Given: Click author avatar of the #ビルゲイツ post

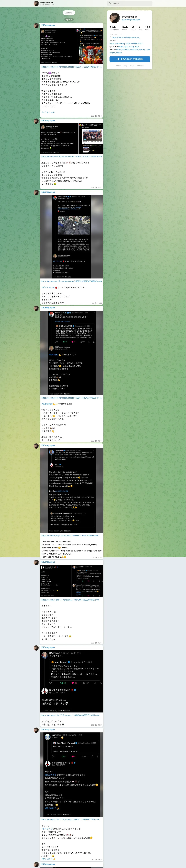Looking at the screenshot, I should click(36, 730).
